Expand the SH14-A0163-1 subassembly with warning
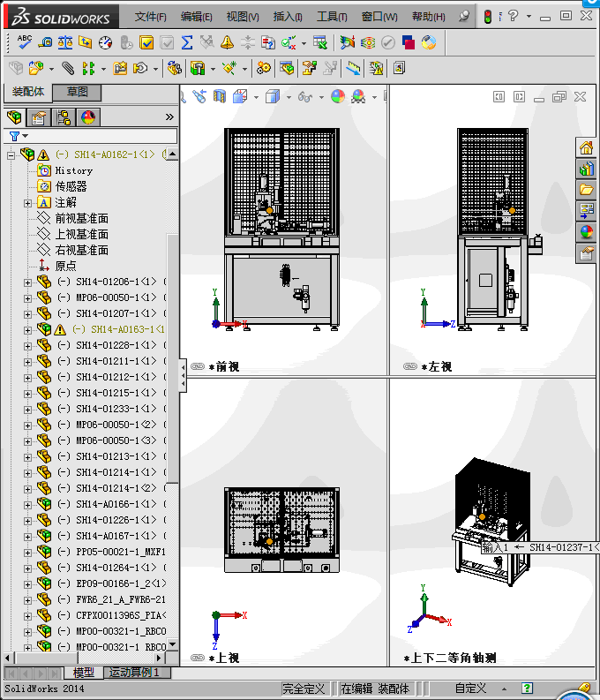600x700 pixels. 27,330
